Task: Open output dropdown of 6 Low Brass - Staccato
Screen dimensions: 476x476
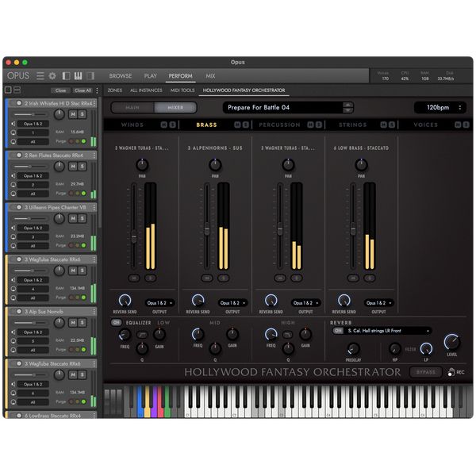Action: [x=378, y=303]
